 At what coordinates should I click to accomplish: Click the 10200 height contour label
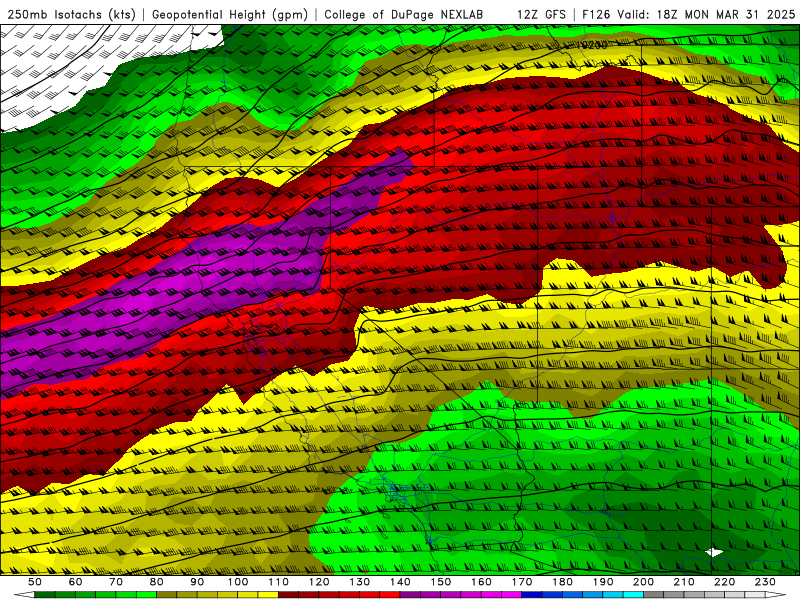click(x=592, y=45)
